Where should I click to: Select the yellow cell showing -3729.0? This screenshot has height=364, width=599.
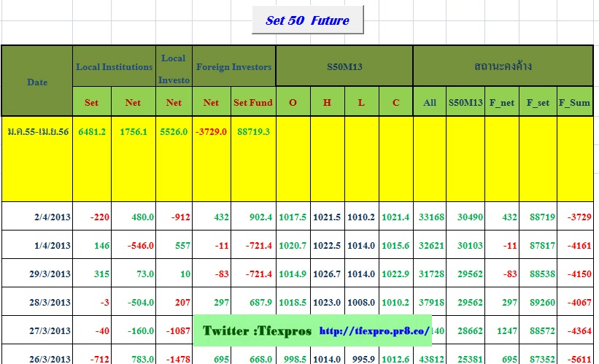point(211,131)
